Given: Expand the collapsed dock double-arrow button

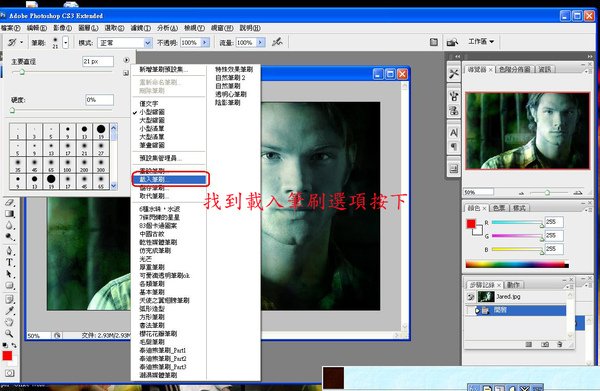Looking at the screenshot, I should click(x=457, y=56).
